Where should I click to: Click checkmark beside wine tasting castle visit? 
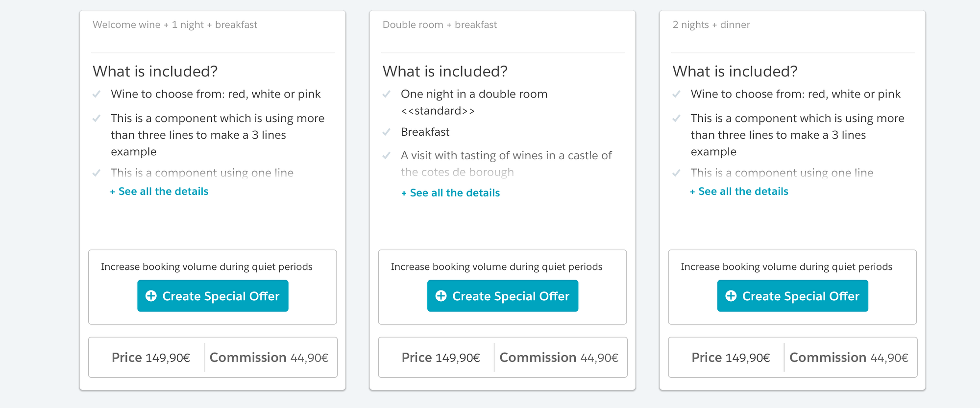387,156
